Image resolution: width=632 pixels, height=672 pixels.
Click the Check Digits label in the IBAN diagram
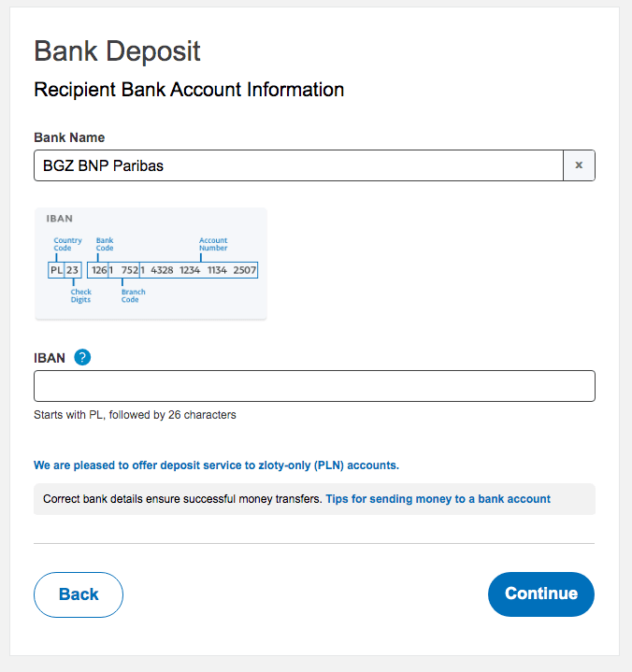(x=80, y=295)
